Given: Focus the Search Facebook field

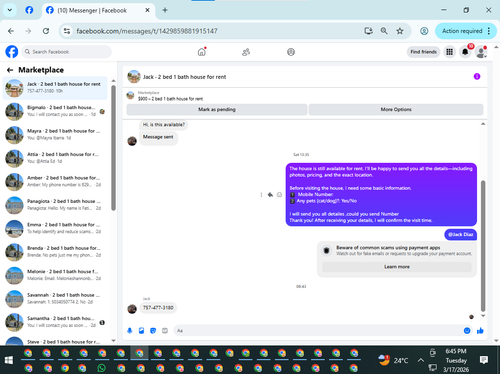Looking at the screenshot, I should [67, 52].
